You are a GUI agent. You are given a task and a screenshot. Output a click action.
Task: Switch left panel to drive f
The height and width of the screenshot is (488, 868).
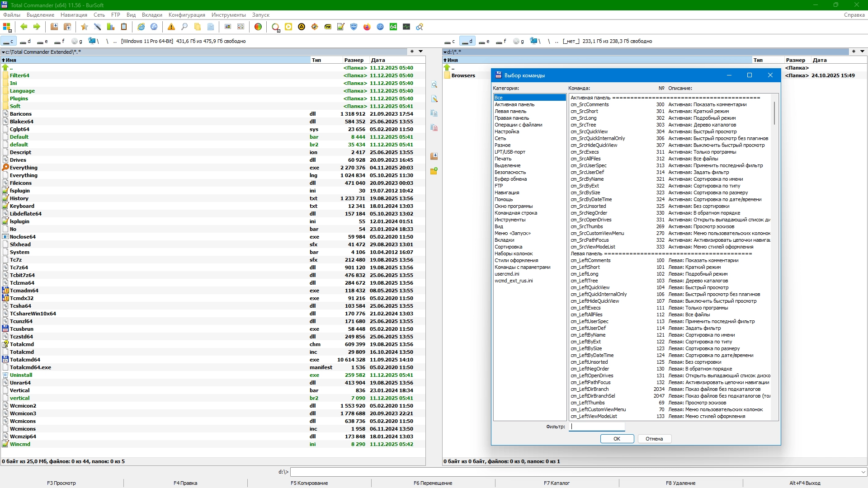point(59,41)
